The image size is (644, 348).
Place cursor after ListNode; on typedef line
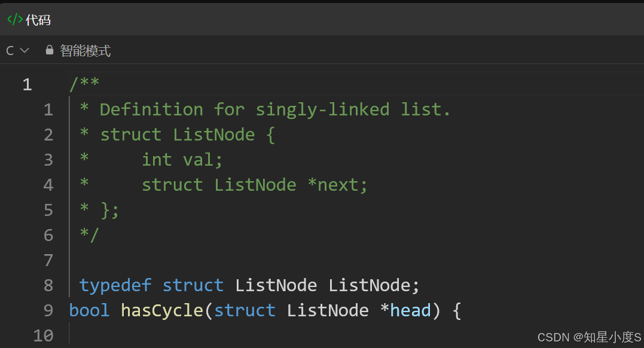[420, 286]
